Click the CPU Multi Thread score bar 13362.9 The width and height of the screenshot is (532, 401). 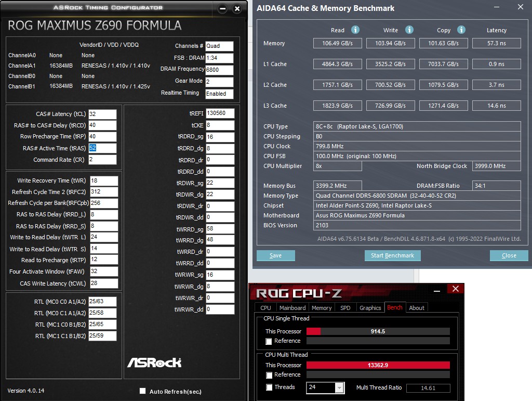pos(378,365)
